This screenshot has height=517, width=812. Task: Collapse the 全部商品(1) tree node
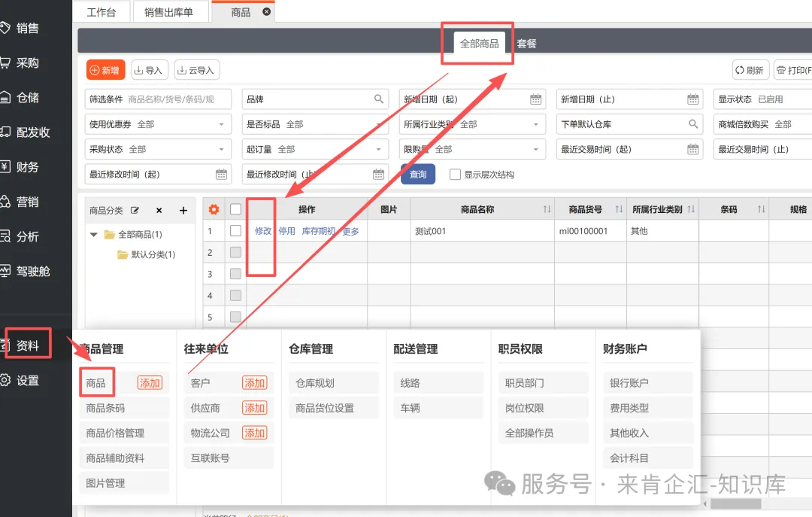tap(94, 235)
